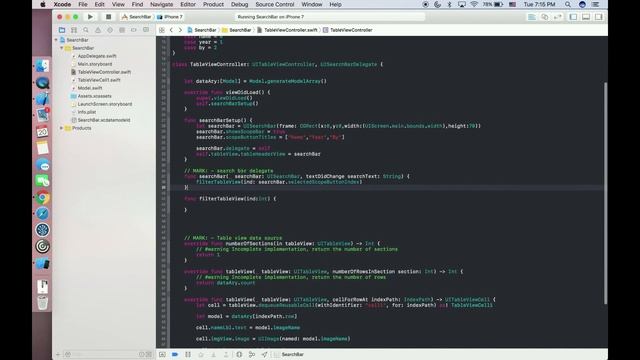
Task: Select Info.plist in navigator
Action: [x=87, y=112]
